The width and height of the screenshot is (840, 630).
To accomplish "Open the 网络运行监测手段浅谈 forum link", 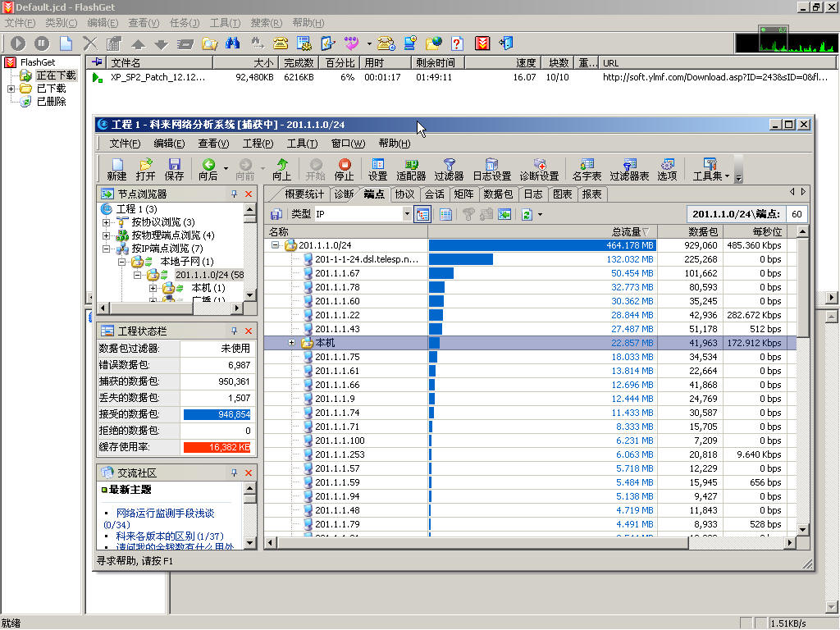I will 165,513.
